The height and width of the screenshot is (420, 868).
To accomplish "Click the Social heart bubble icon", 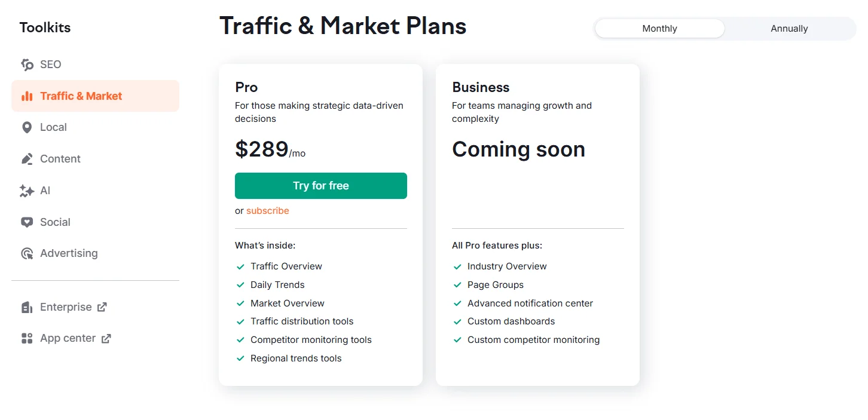I will pyautogui.click(x=27, y=222).
